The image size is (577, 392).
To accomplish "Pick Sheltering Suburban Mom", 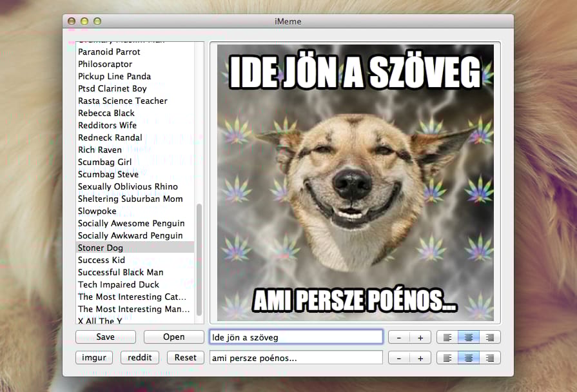I will point(135,199).
